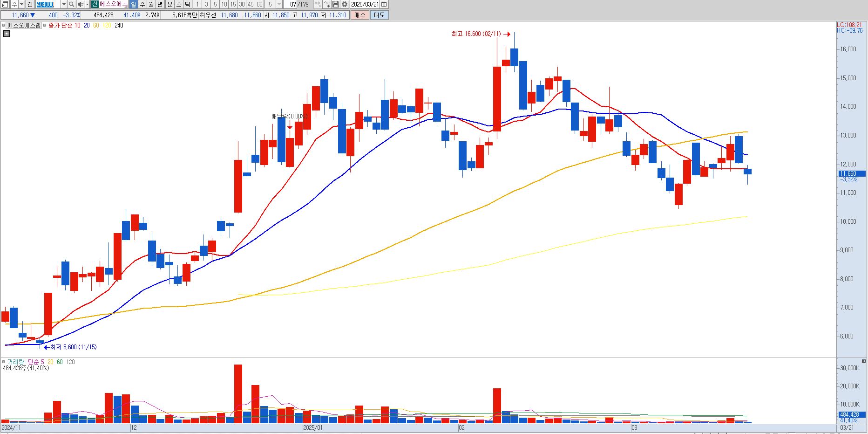Viewport: 868px width, 434px height.
Task: Click the chart tool add-indicator icon
Action: point(326,4)
